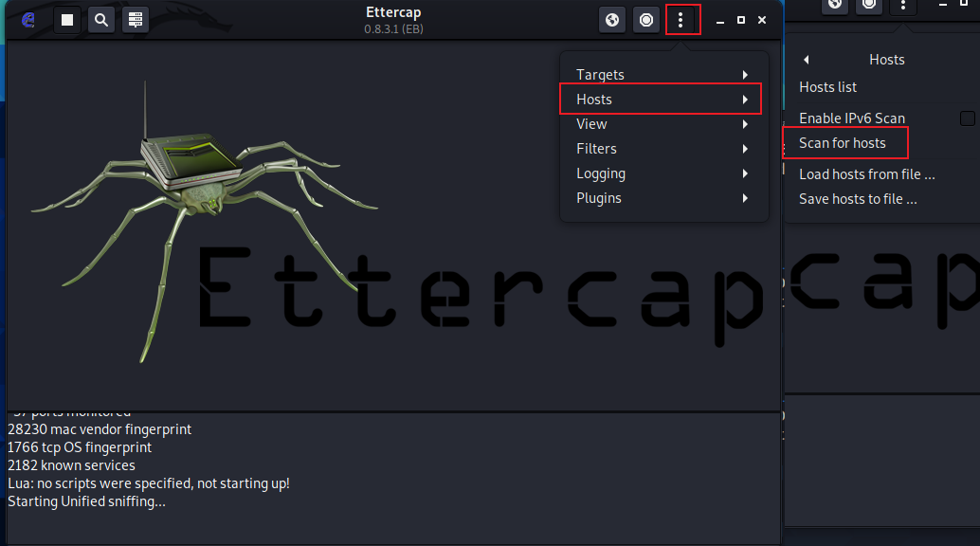Open the hosts list toolbar icon
The height and width of the screenshot is (546, 980).
click(x=135, y=20)
